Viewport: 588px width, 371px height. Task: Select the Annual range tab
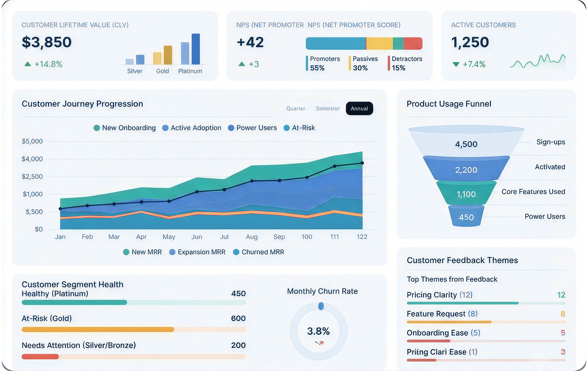tap(359, 108)
